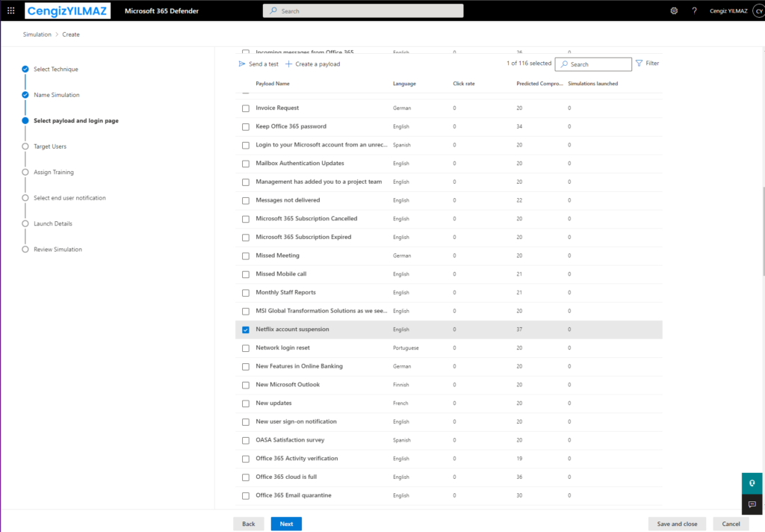
Task: Tick the Messages not delivered checkbox
Action: [x=246, y=200]
